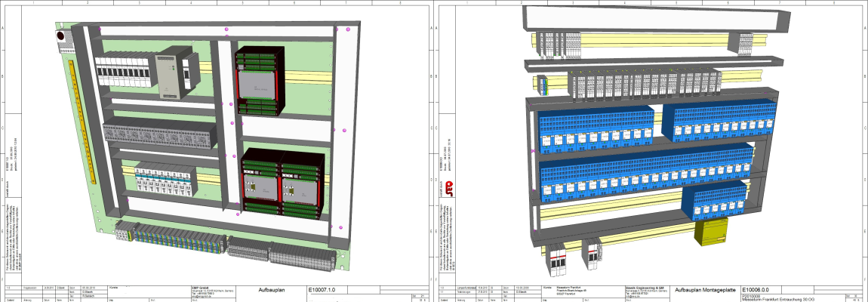
Task: Select the small green-blue terminal left of the white relay row
Action: [x=543, y=85]
